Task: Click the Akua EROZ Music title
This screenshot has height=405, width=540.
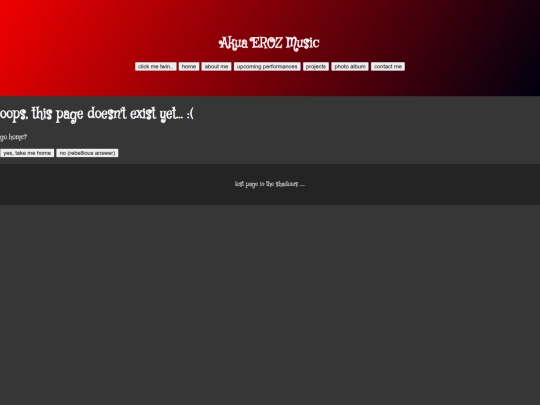Action: point(269,43)
